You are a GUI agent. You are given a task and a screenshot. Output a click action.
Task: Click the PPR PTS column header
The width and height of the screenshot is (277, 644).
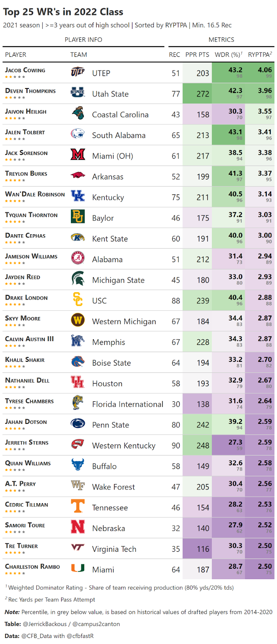tap(197, 55)
